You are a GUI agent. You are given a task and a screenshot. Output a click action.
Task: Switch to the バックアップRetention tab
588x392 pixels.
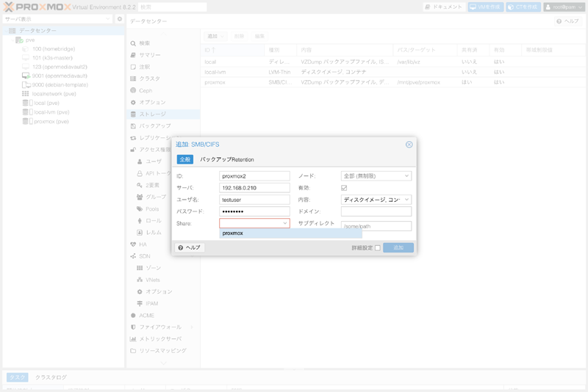[x=227, y=159]
